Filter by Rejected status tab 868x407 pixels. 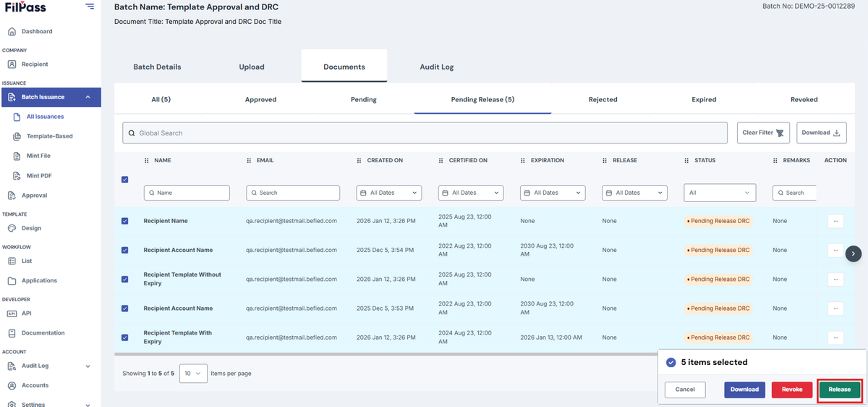pos(603,99)
